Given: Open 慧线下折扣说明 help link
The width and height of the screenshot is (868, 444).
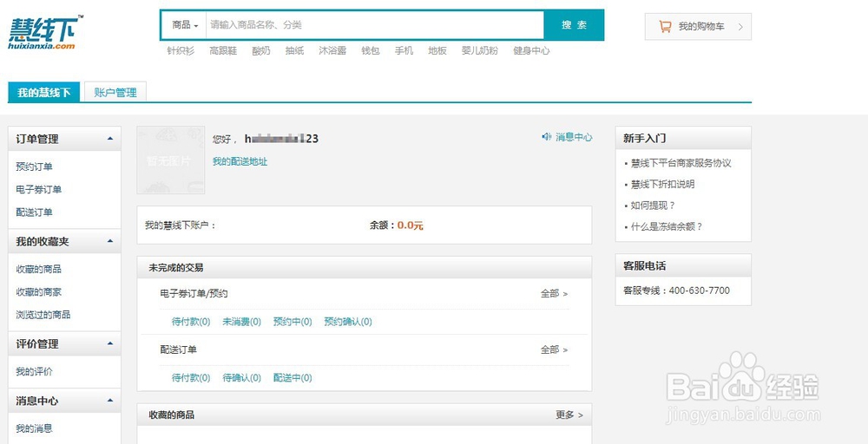Looking at the screenshot, I should (x=662, y=184).
